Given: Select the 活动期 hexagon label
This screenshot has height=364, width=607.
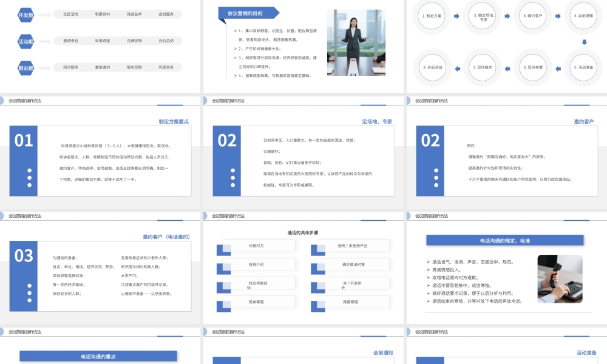Looking at the screenshot, I should click(26, 41).
